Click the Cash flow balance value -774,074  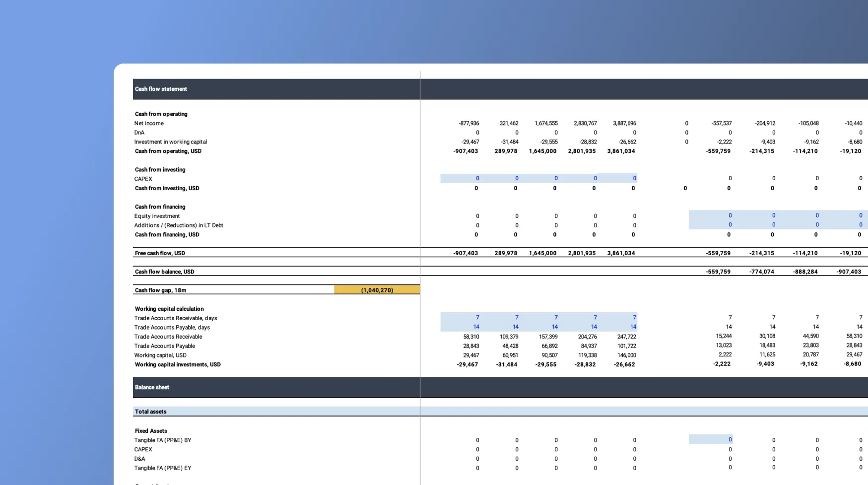pyautogui.click(x=761, y=272)
